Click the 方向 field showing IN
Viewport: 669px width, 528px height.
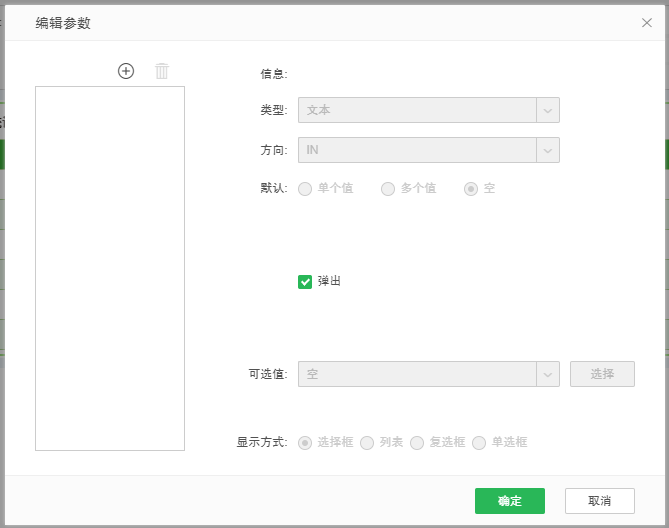pyautogui.click(x=417, y=150)
